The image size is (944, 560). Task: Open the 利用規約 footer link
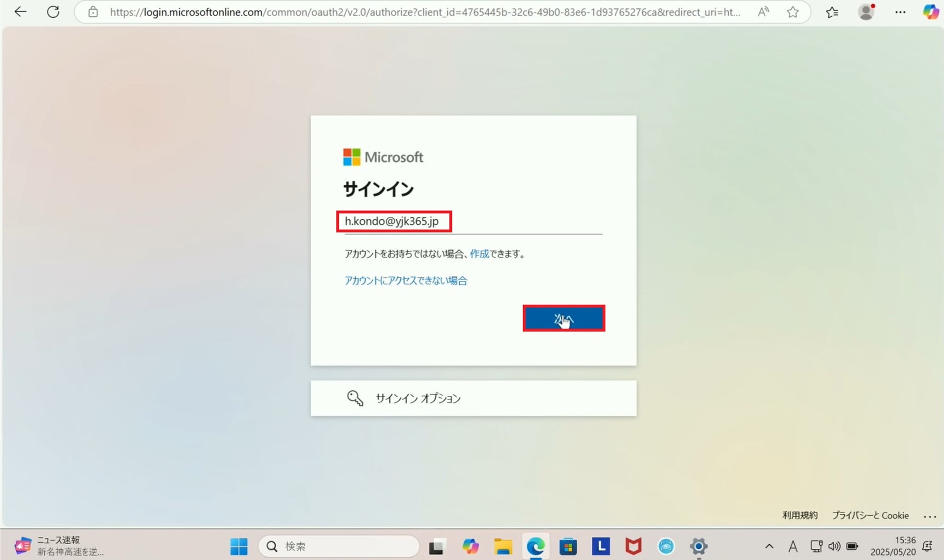pos(800,515)
